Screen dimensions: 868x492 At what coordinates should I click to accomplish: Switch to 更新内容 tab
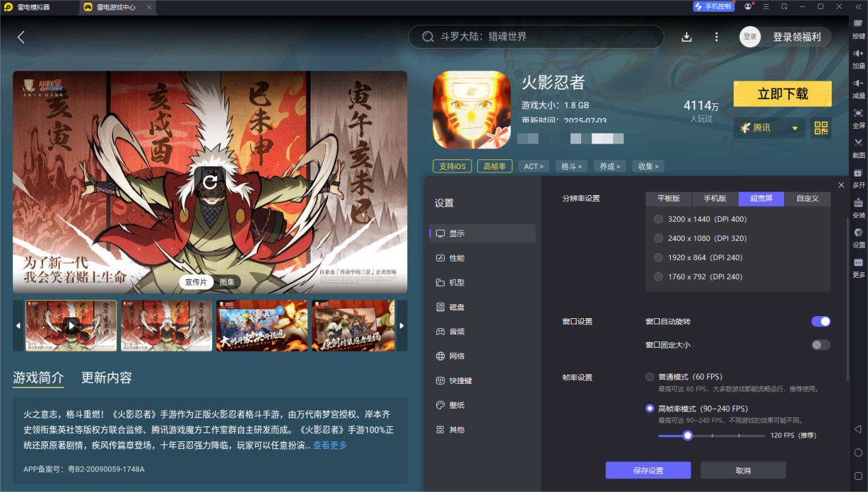click(107, 378)
